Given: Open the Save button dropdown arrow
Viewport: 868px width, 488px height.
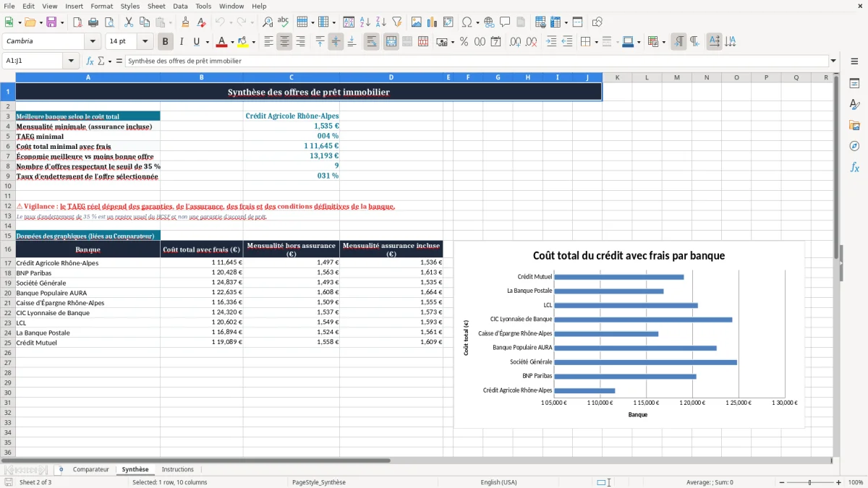Looking at the screenshot, I should (61, 22).
